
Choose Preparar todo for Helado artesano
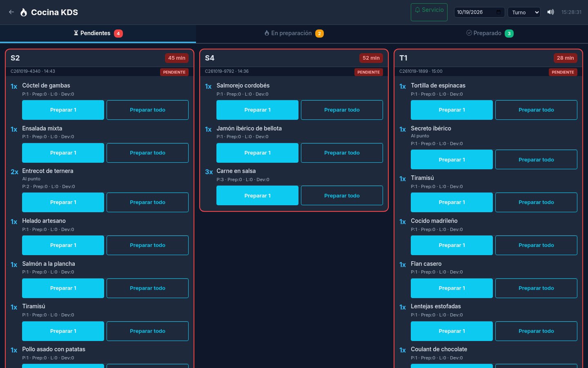(147, 245)
